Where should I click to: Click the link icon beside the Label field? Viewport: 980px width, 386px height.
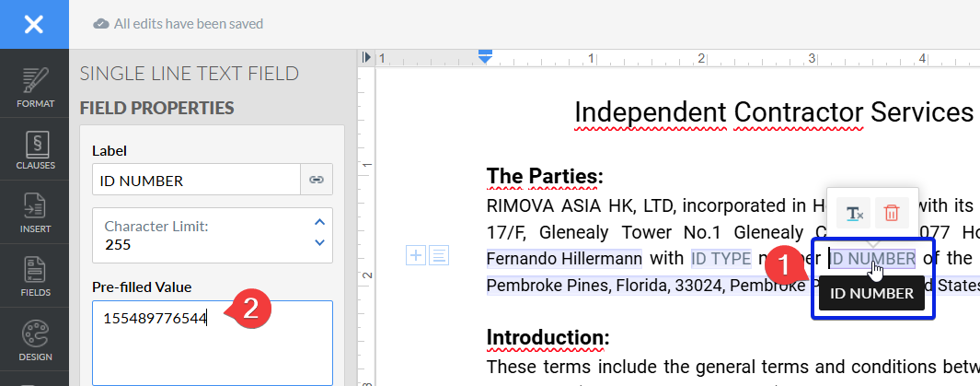click(317, 181)
